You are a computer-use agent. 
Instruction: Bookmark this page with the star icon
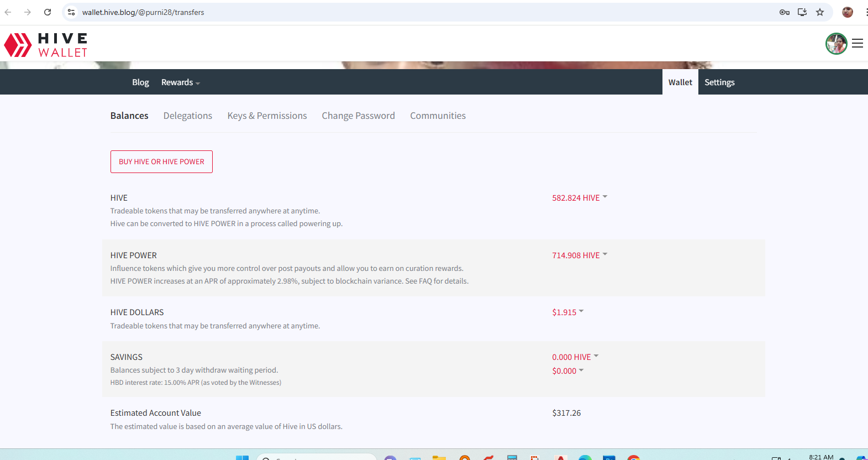pyautogui.click(x=820, y=12)
